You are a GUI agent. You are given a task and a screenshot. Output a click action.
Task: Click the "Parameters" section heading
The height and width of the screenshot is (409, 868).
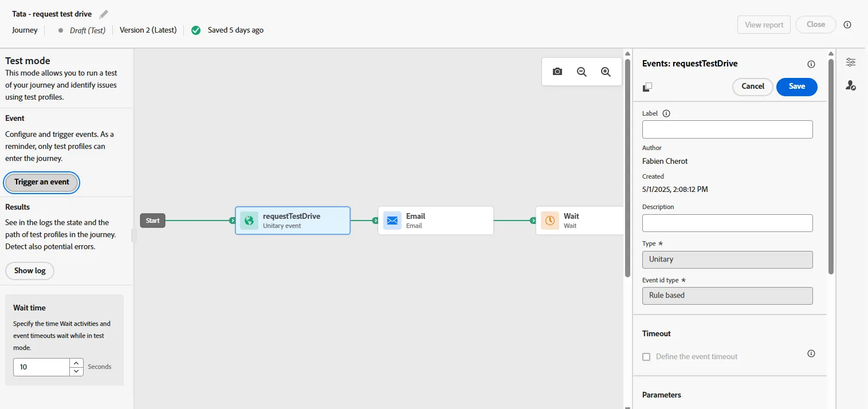click(x=662, y=395)
